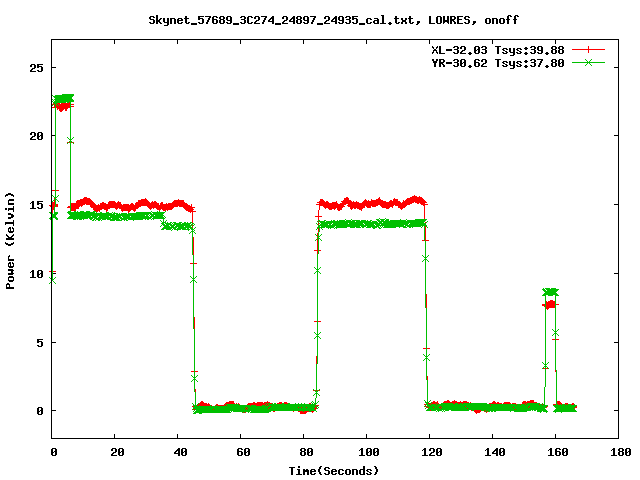Click the x-axis tick label 180
The image size is (640, 480).
pyautogui.click(x=620, y=452)
